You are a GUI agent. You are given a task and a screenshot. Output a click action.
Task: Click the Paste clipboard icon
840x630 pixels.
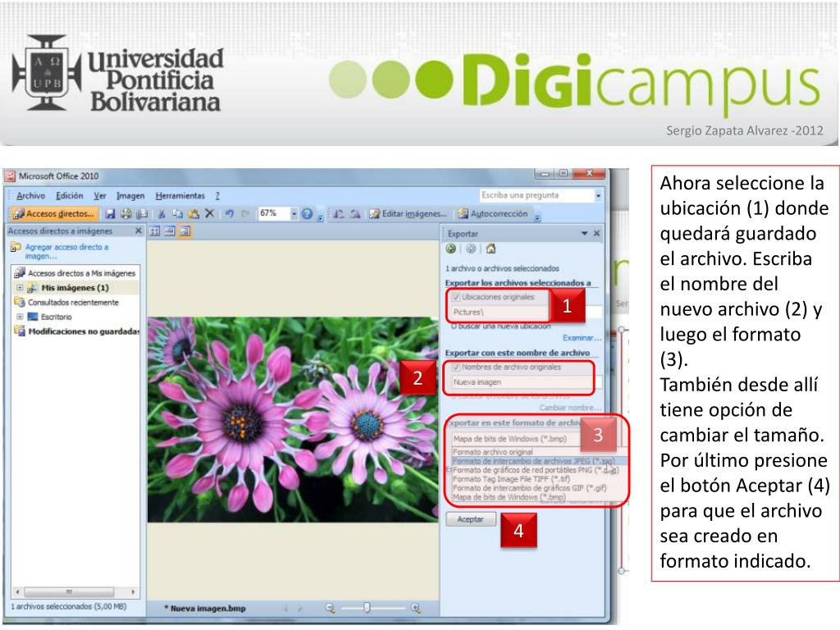coord(194,214)
